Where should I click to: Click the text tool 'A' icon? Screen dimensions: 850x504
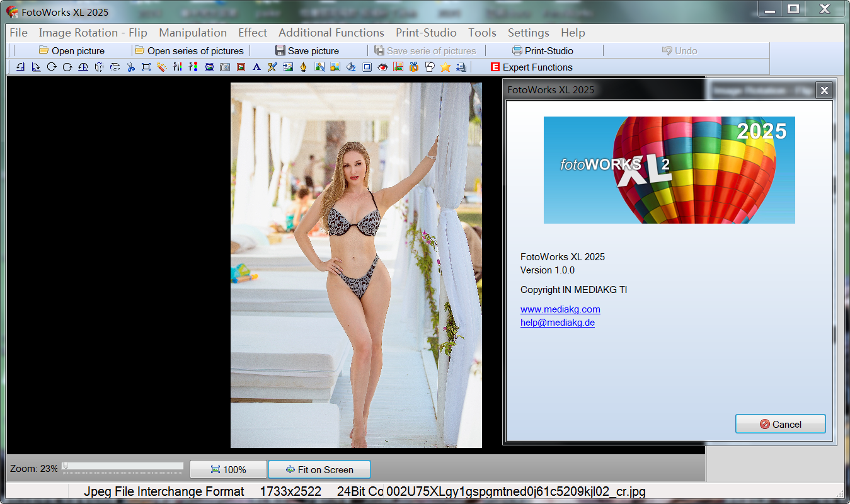pos(256,67)
